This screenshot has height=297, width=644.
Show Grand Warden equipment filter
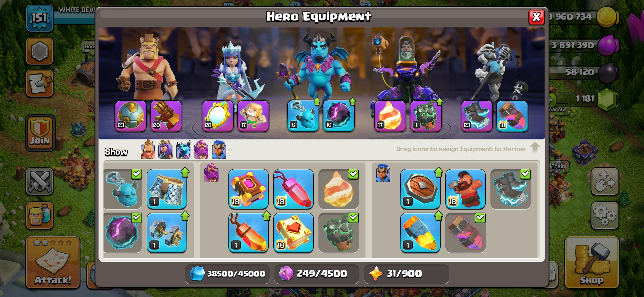(x=201, y=149)
